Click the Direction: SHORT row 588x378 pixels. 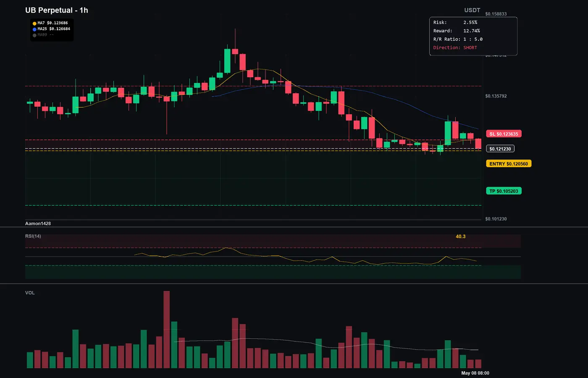[455, 47]
